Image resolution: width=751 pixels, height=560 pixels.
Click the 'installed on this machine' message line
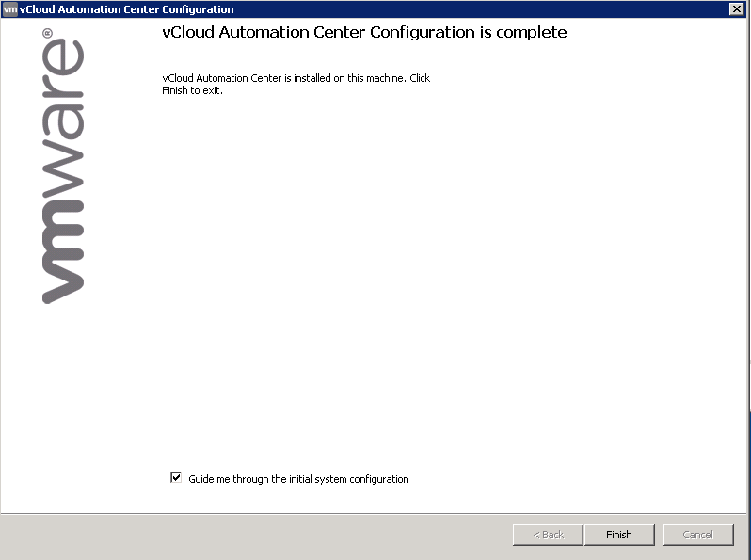point(296,78)
